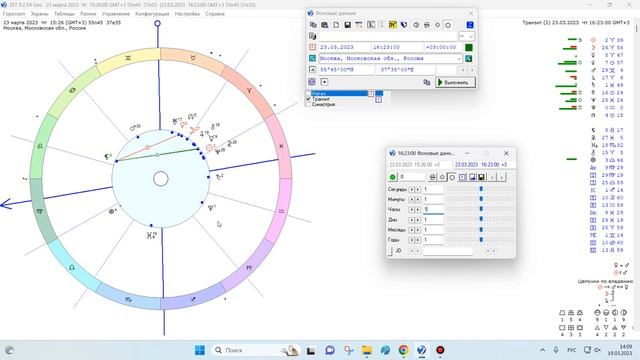Toggle the Транзит checkbox
Screen dimensions: 640x360
pyautogui.click(x=309, y=99)
